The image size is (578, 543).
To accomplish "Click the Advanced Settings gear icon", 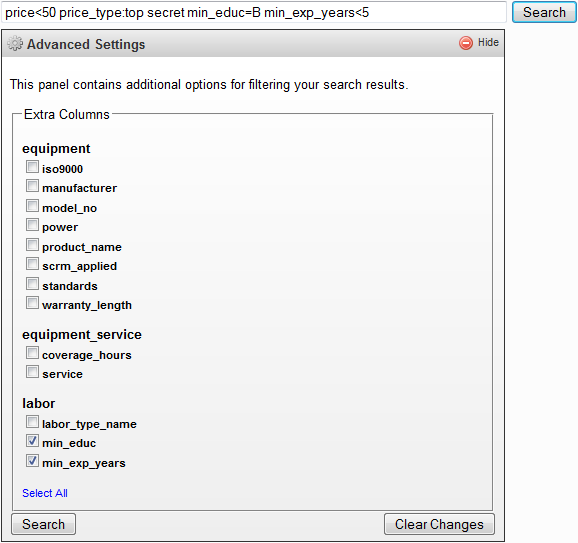I will click(15, 43).
